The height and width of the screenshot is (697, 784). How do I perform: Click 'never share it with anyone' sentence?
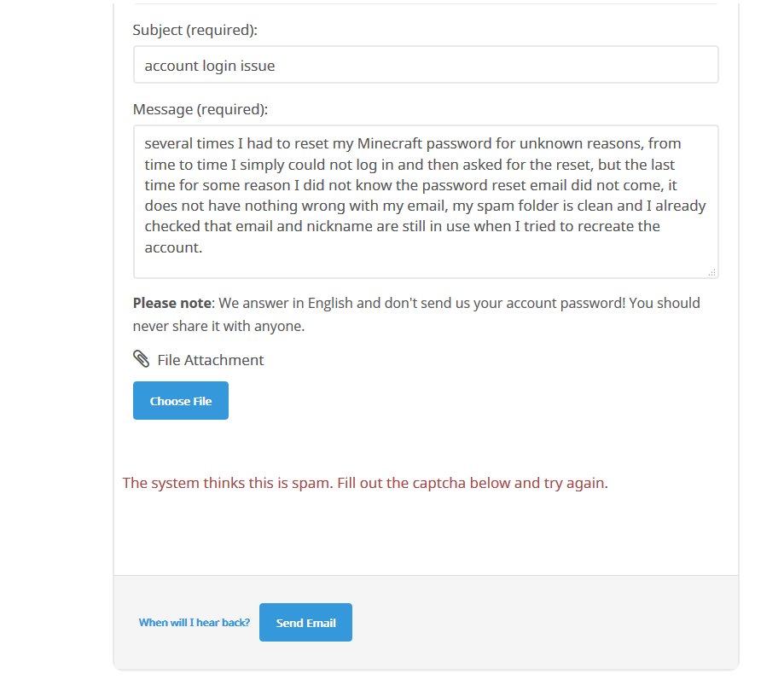coord(218,326)
